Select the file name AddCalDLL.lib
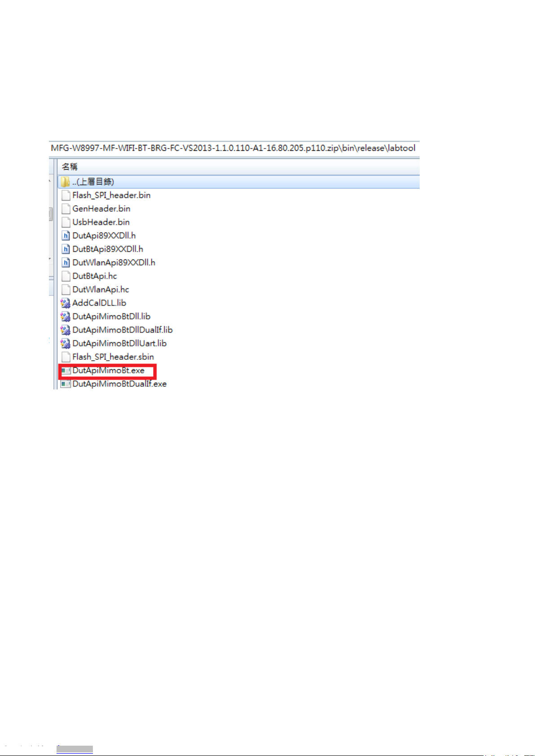535x756 pixels. [x=99, y=303]
